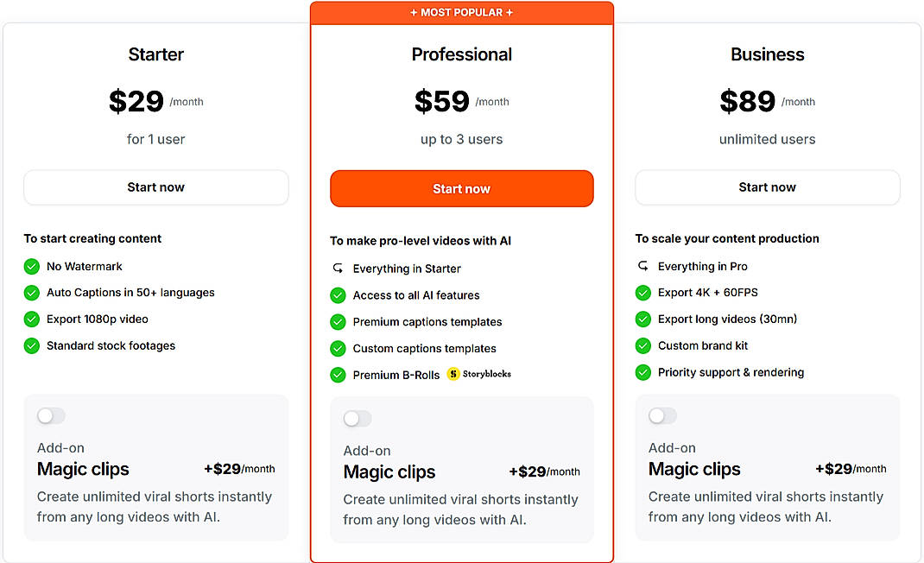The image size is (924, 563).
Task: Click the loop arrow icon beside Everything in Starter
Action: [x=337, y=269]
